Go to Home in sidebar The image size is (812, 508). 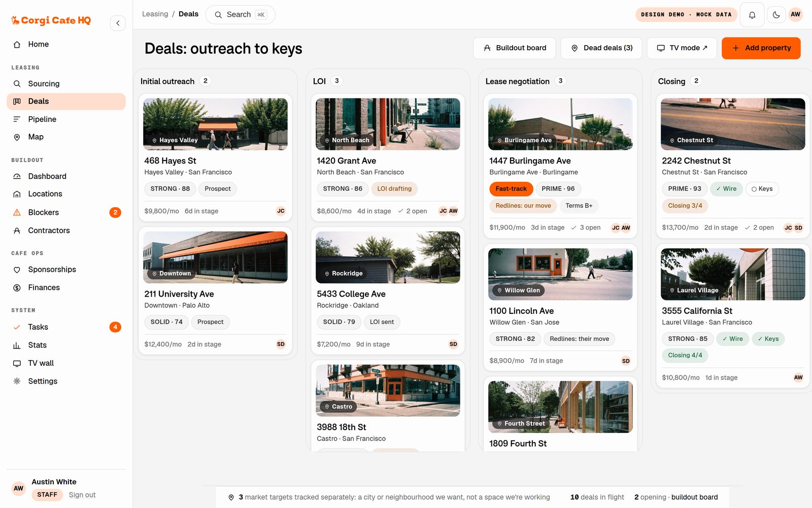click(x=66, y=44)
